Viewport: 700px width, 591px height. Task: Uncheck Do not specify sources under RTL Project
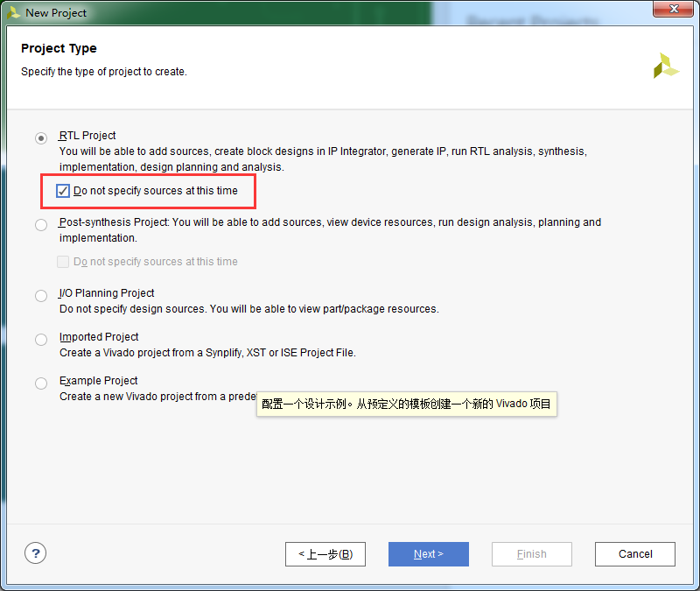pyautogui.click(x=63, y=191)
